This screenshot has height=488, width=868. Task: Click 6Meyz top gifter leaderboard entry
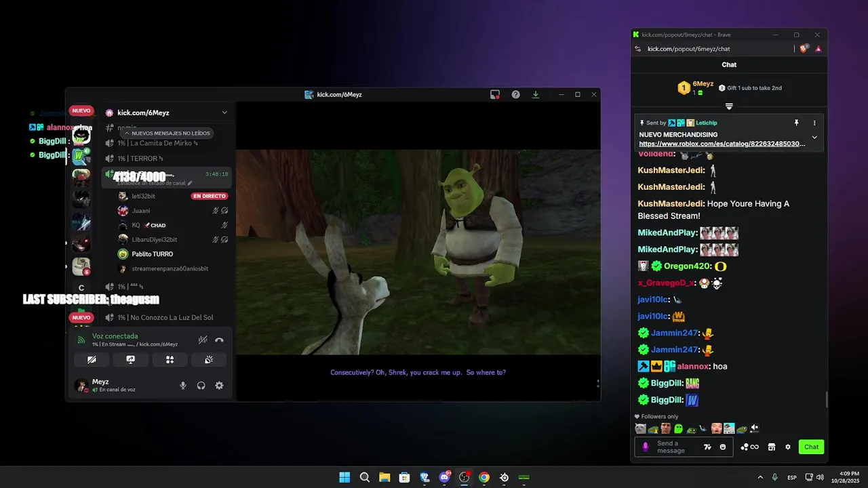[695, 87]
